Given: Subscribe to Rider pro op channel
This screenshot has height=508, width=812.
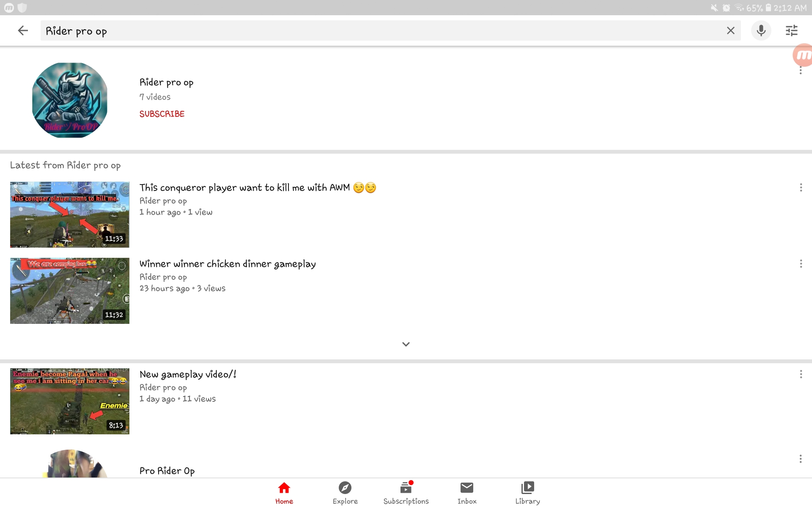Looking at the screenshot, I should 162,114.
